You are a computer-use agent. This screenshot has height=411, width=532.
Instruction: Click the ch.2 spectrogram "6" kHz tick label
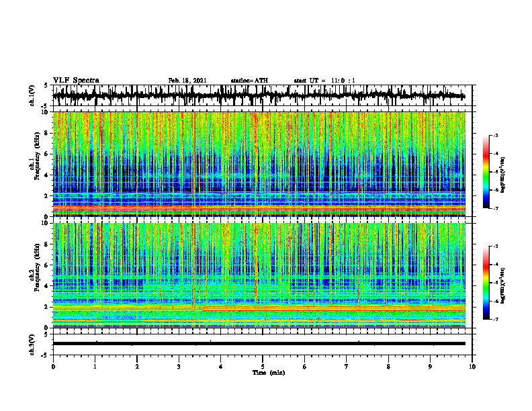tap(47, 265)
